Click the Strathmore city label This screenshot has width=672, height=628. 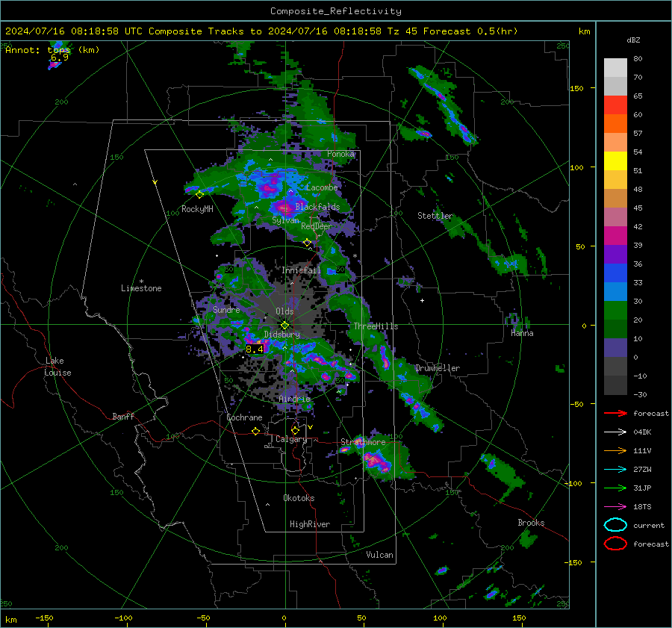(x=363, y=442)
